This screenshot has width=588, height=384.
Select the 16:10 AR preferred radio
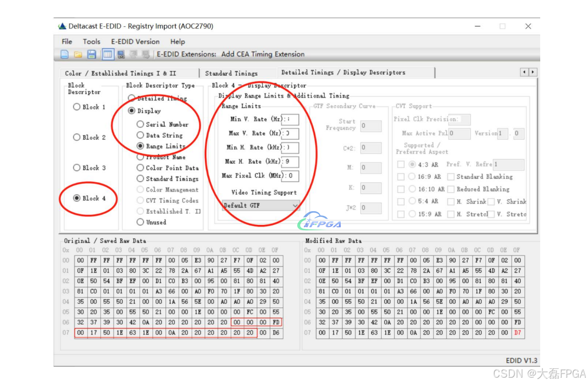pos(412,189)
